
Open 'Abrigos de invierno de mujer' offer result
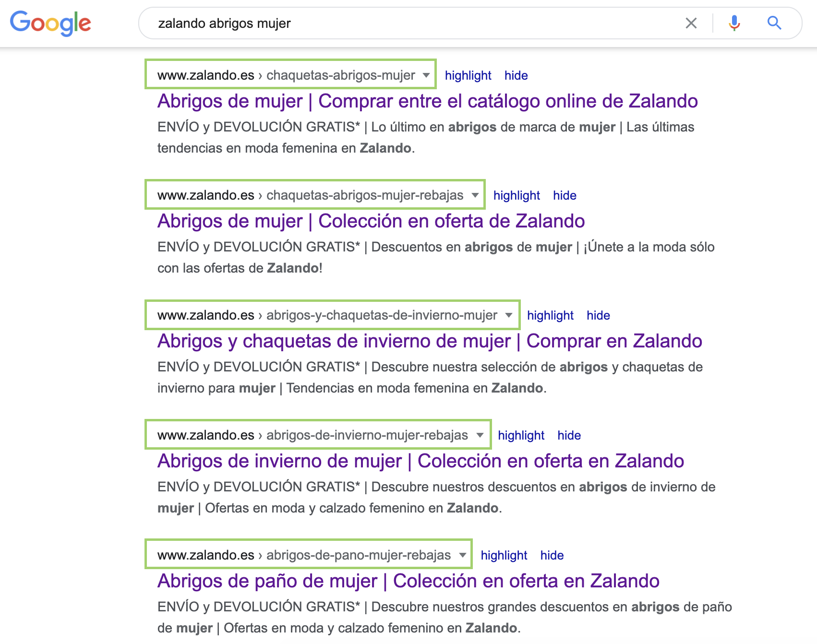[421, 461]
